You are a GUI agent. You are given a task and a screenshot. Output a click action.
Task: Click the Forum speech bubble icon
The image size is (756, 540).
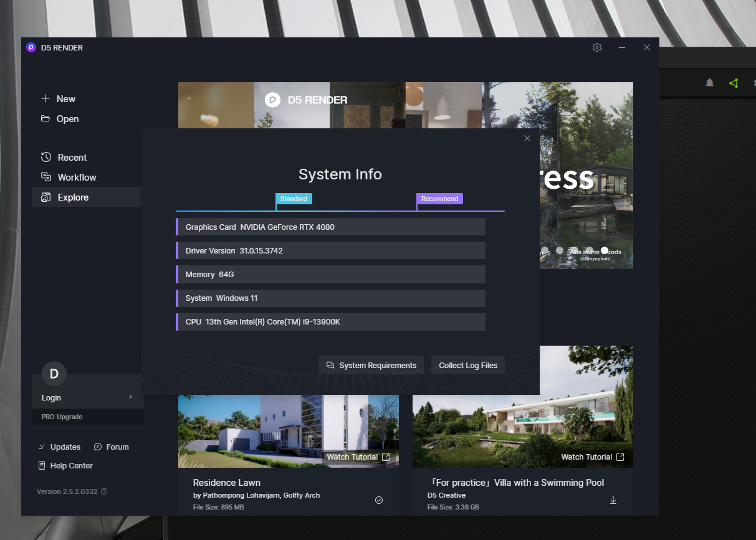click(x=98, y=447)
